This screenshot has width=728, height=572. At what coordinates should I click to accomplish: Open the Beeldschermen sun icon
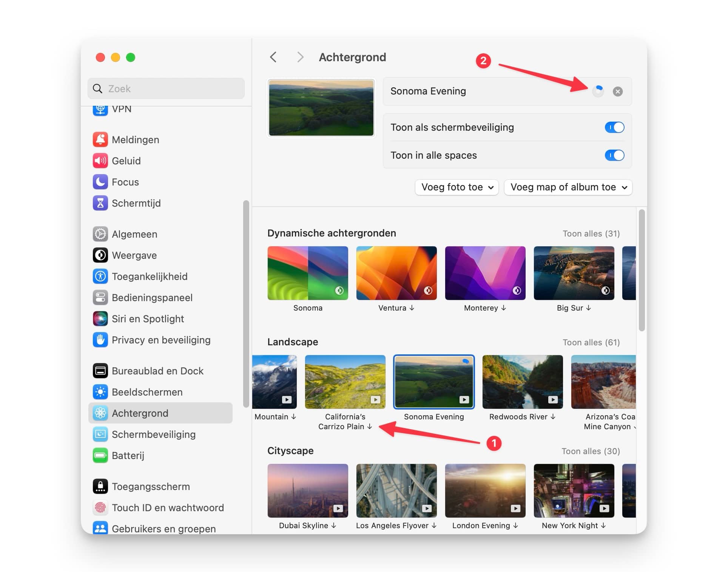[100, 392]
